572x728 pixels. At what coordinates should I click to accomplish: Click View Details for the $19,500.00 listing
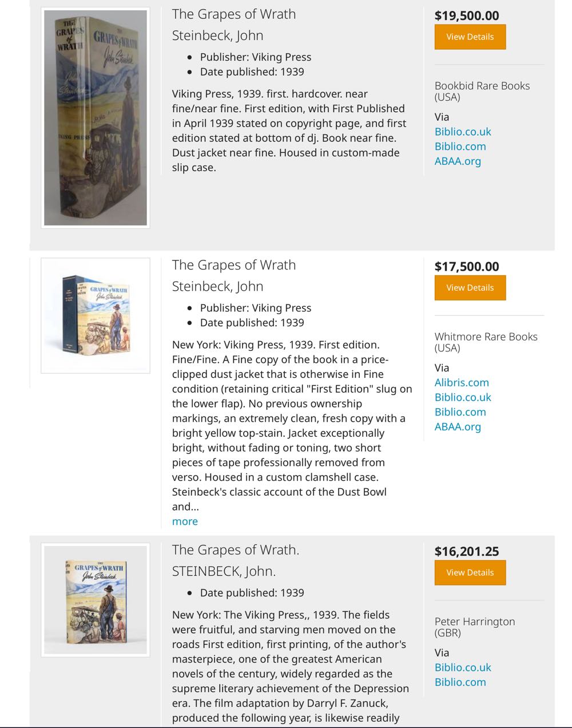click(x=470, y=36)
